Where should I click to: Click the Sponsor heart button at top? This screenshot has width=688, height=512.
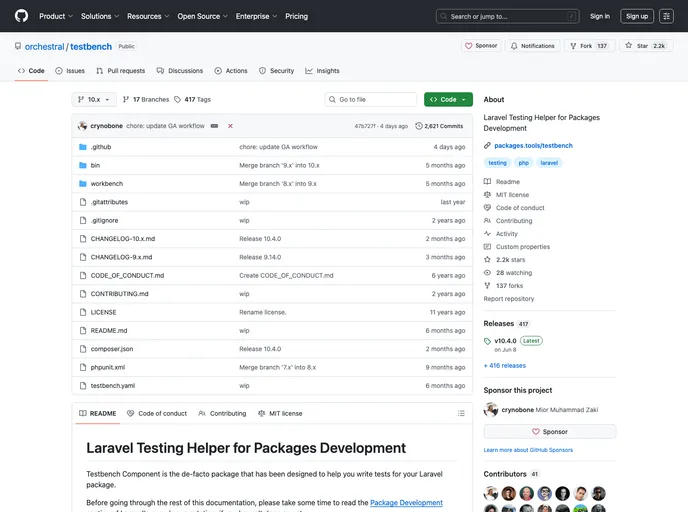481,46
